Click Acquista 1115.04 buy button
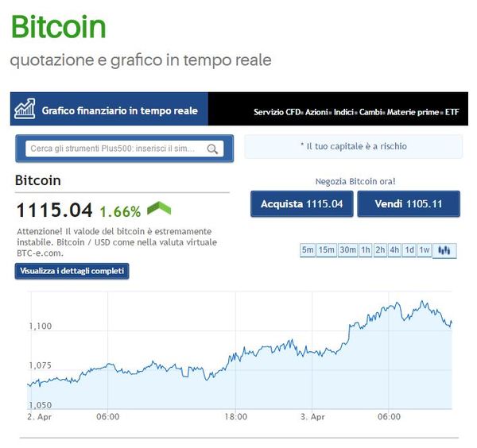 pos(302,204)
